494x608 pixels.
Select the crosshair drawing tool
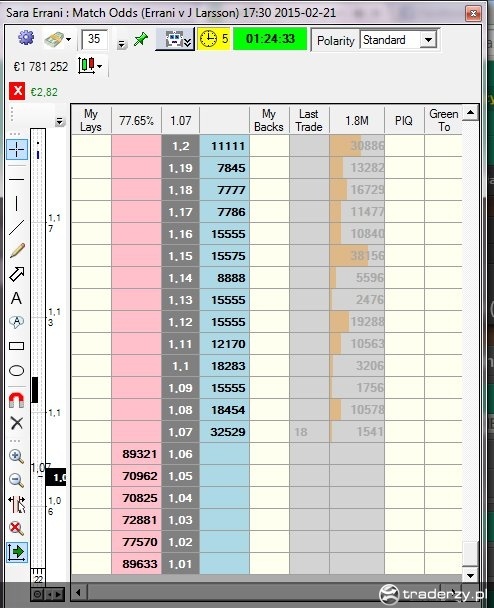click(x=17, y=150)
